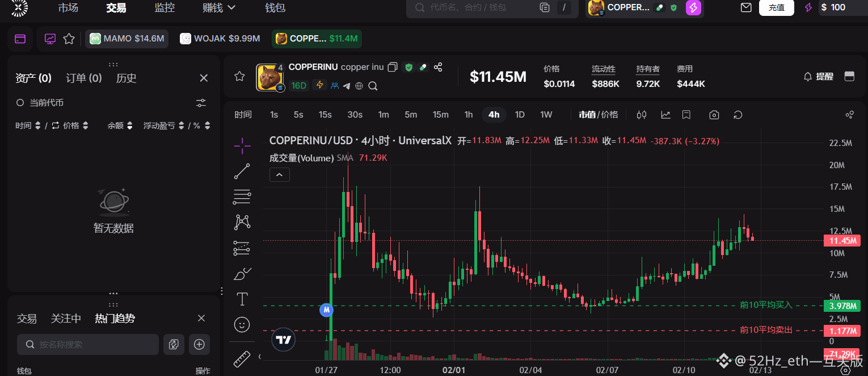Screen dimensions: 868x376
Task: Toggle the green shield security badge
Action: pos(408,67)
